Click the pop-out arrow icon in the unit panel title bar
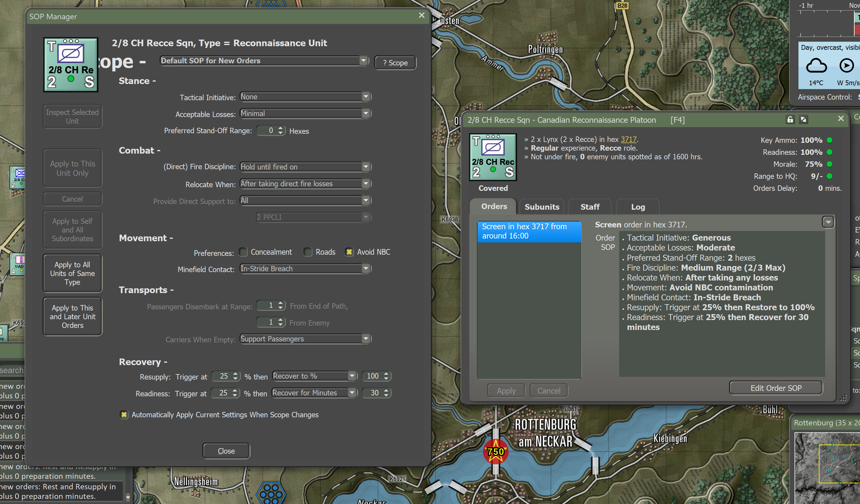The height and width of the screenshot is (504, 860). 803,119
